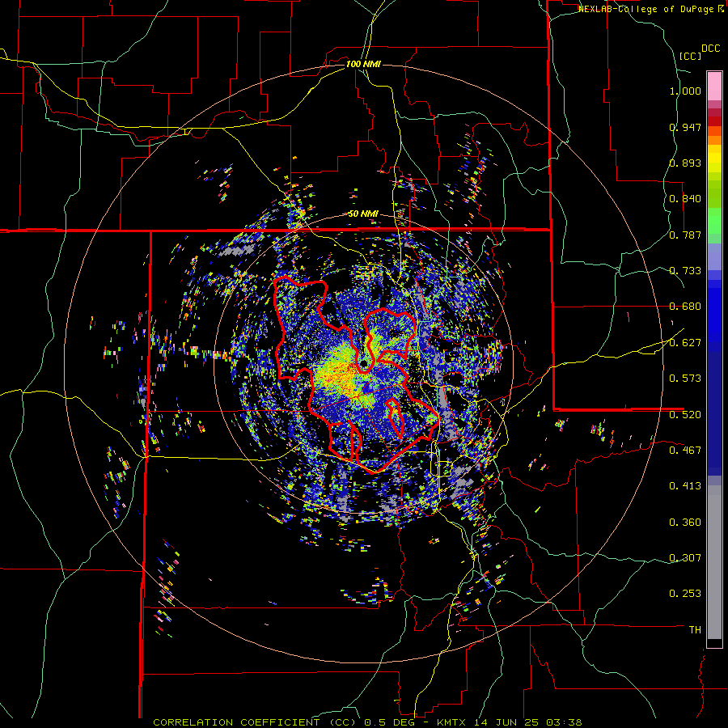
Task: Click the 0.573 legend value
Action: coord(685,379)
